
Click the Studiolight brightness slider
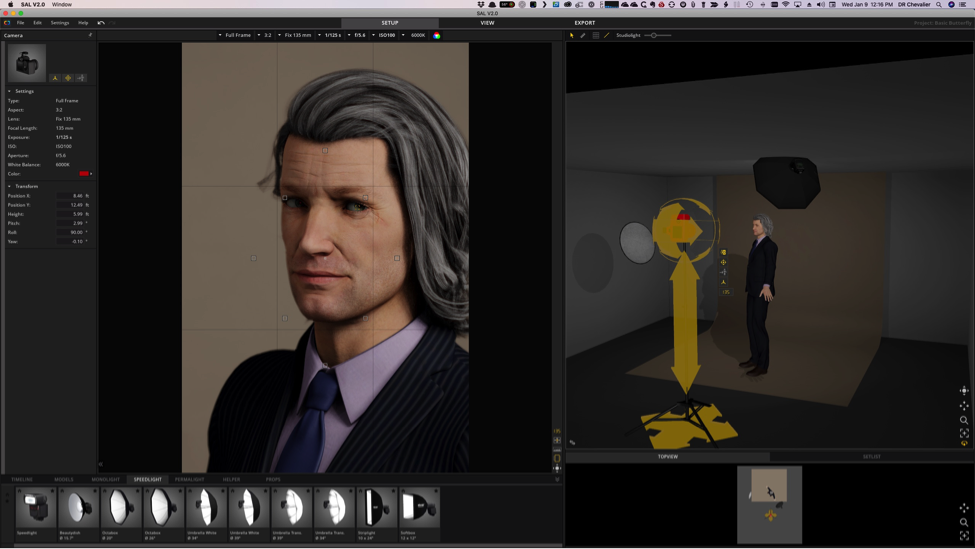click(x=654, y=35)
